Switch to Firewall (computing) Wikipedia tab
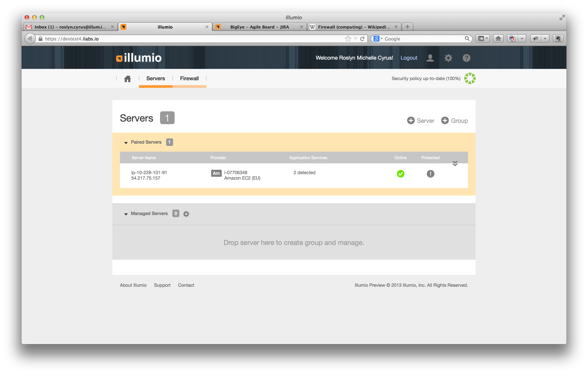Image resolution: width=588 pixels, height=374 pixels. point(354,27)
